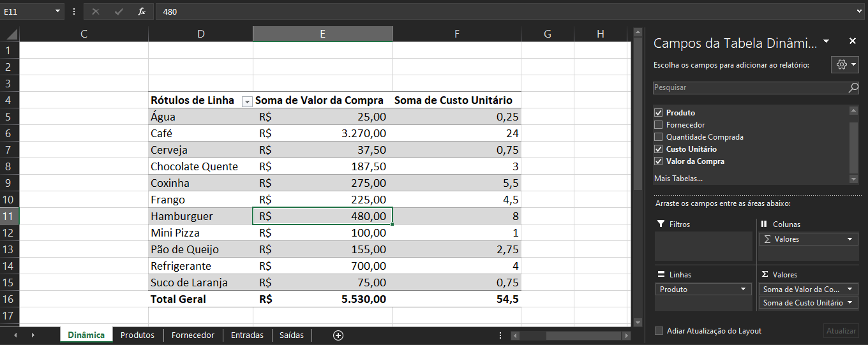Select the Hamburguer cell

coord(200,216)
